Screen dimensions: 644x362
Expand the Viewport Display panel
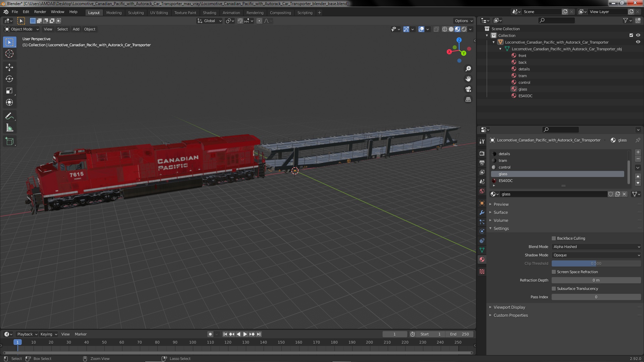click(509, 307)
